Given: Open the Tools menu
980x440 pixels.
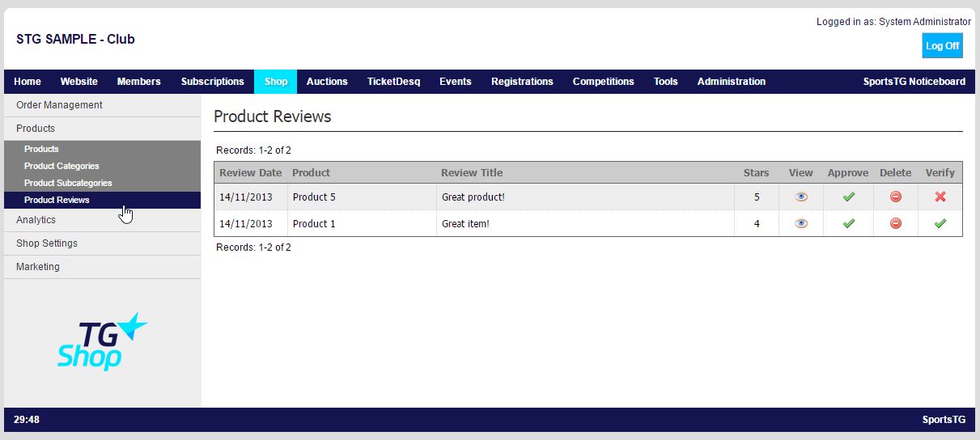Looking at the screenshot, I should point(666,82).
